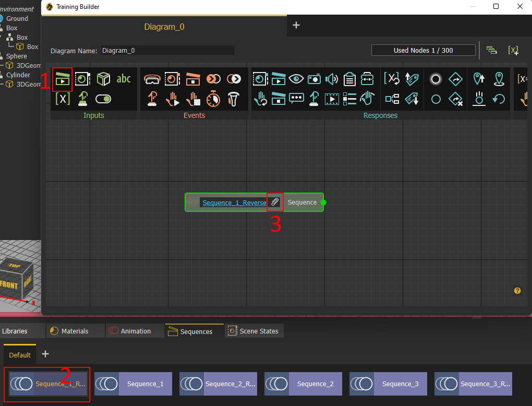Image resolution: width=532 pixels, height=406 pixels.
Task: Select the clipboard response icon
Action: click(x=349, y=79)
